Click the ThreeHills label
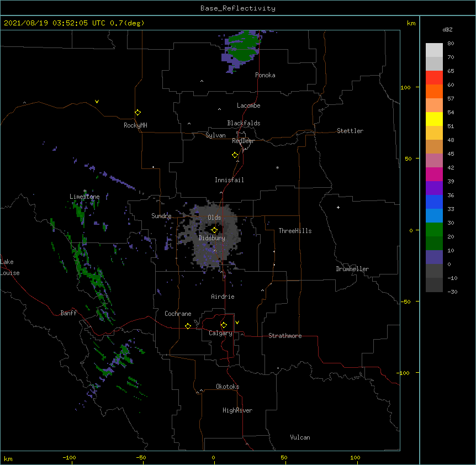This screenshot has height=465, width=476. (x=295, y=231)
